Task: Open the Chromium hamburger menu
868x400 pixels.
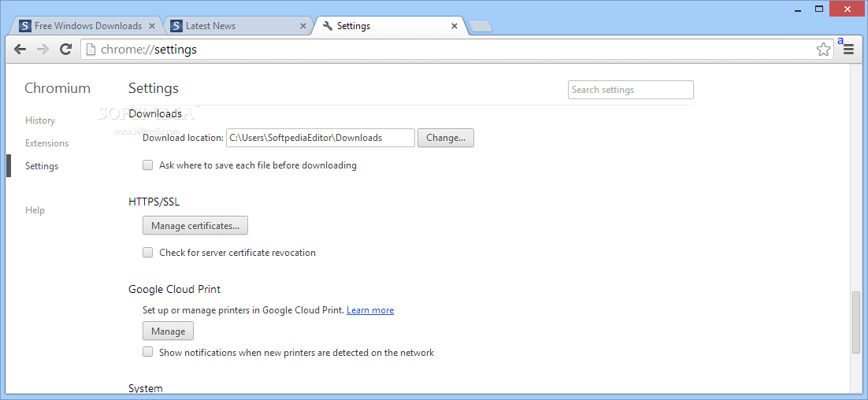Action: (848, 50)
